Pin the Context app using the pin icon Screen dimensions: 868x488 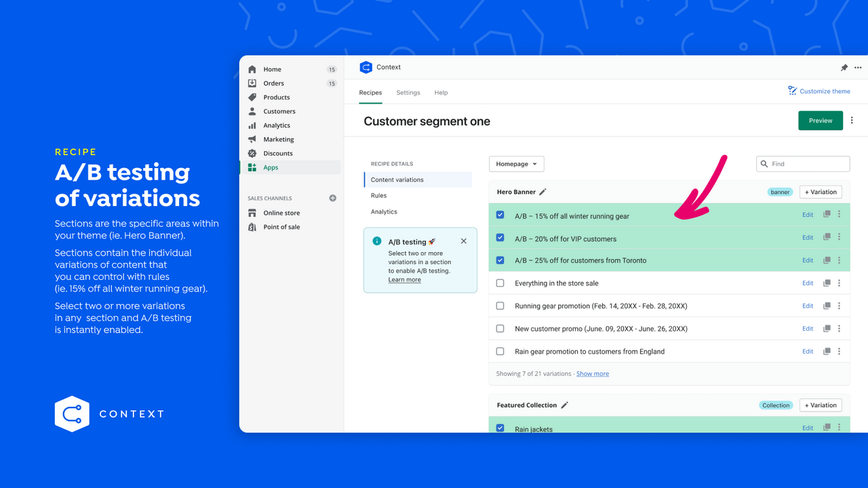(x=844, y=67)
